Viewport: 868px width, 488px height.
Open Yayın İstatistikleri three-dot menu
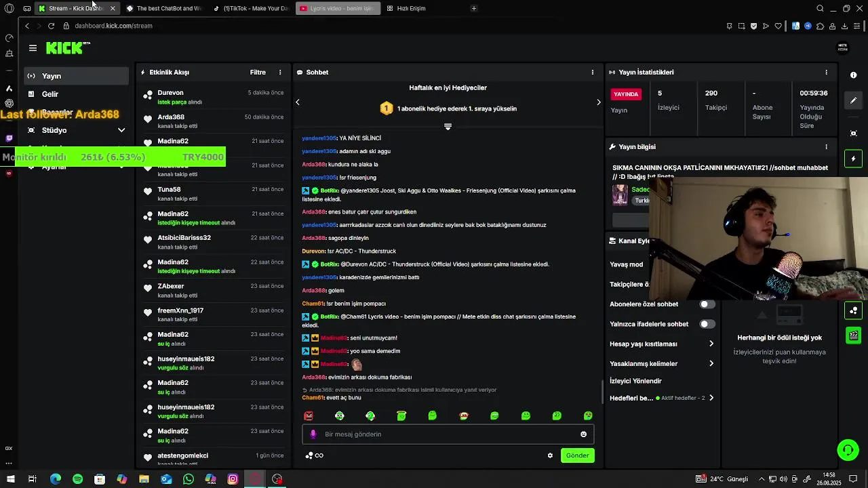(826, 73)
